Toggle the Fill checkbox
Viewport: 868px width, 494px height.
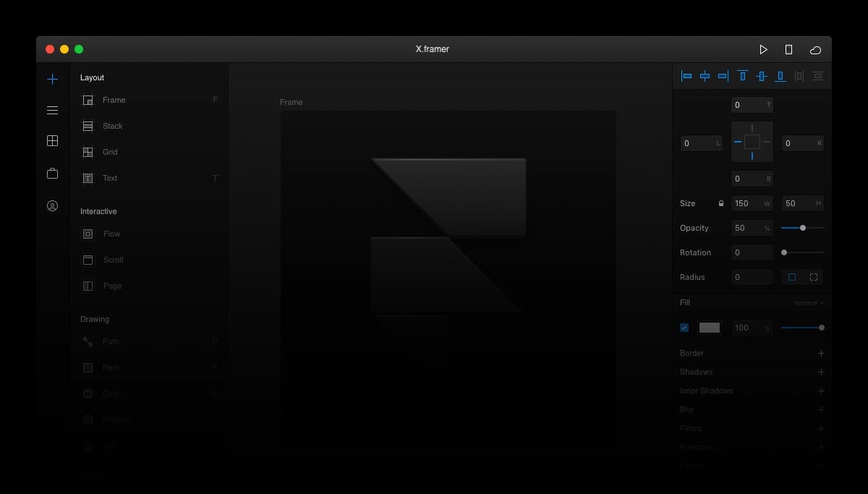[x=684, y=328]
